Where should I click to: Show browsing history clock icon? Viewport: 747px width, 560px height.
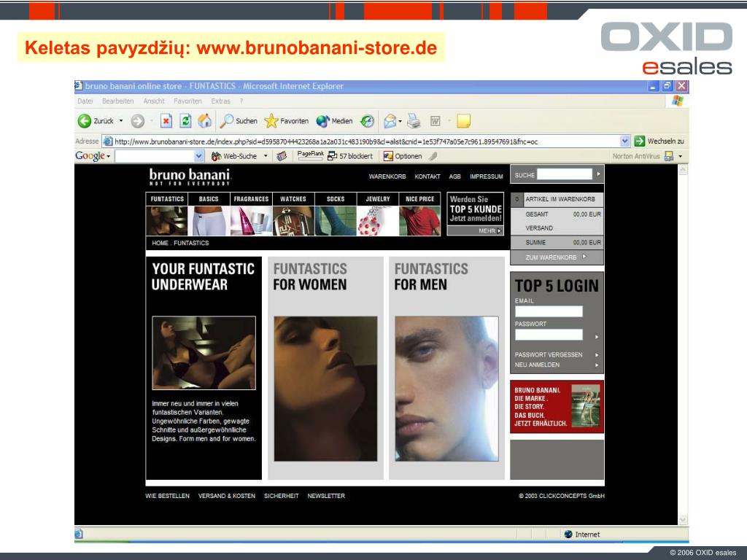tap(367, 121)
